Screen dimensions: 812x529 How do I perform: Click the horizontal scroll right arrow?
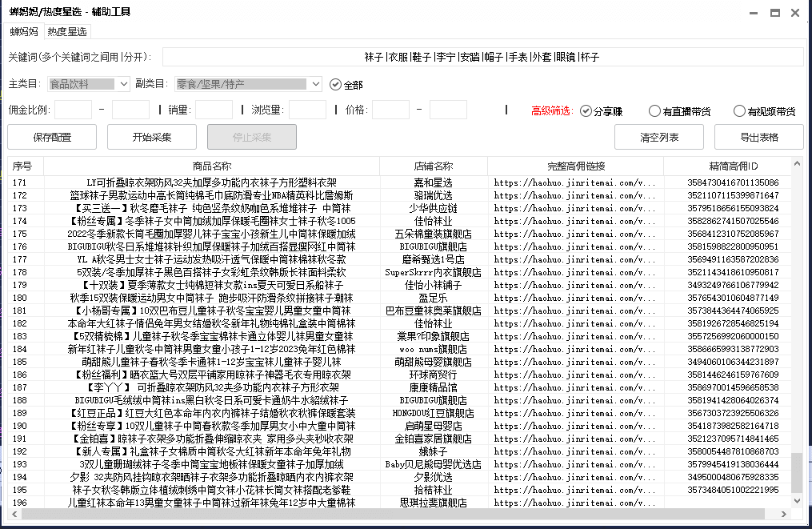(x=784, y=514)
